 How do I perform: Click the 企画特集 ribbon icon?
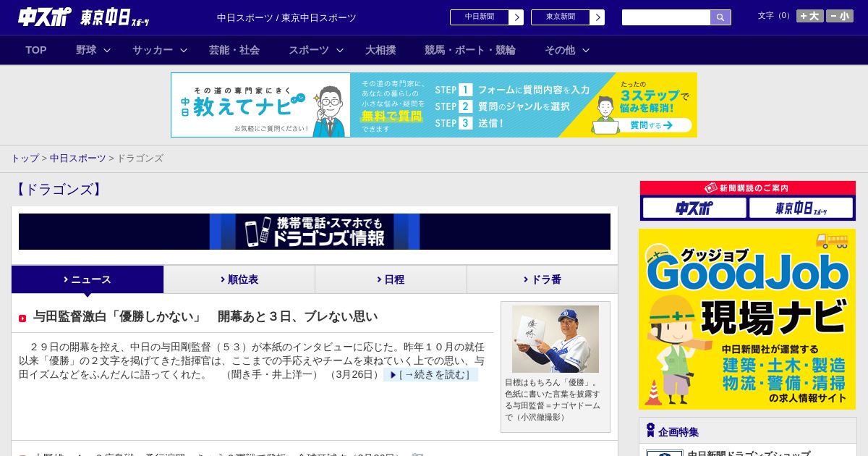click(x=650, y=431)
